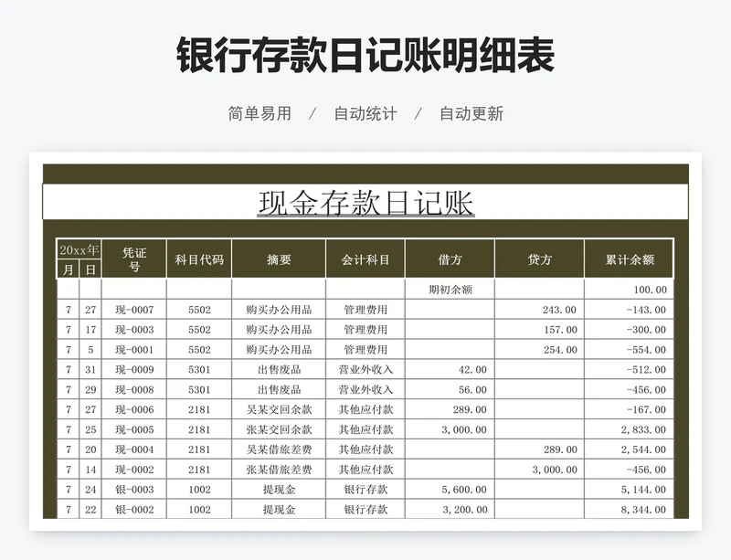
Task: Click credit amount 3,000.00 for 张某借旅差费
Action: pyautogui.click(x=539, y=470)
